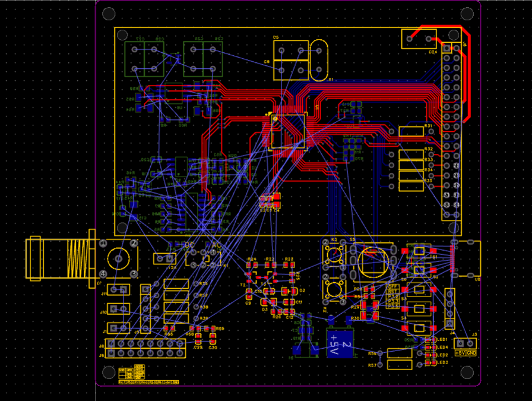Click capacitor C6 footprint
The width and height of the screenshot is (532, 401).
click(291, 70)
